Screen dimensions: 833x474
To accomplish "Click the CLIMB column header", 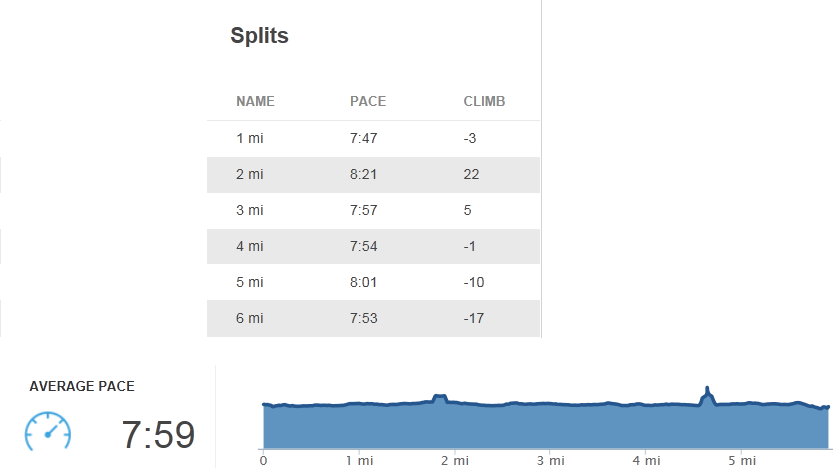I will click(484, 101).
